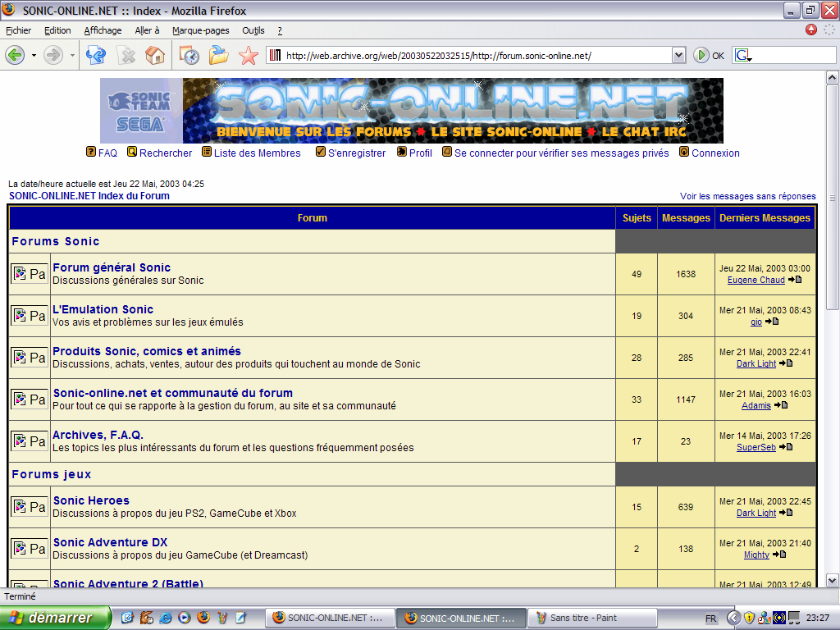Switch to Sans titre - Paint taskbar window
Viewport: 840px width, 630px height.
click(x=592, y=618)
